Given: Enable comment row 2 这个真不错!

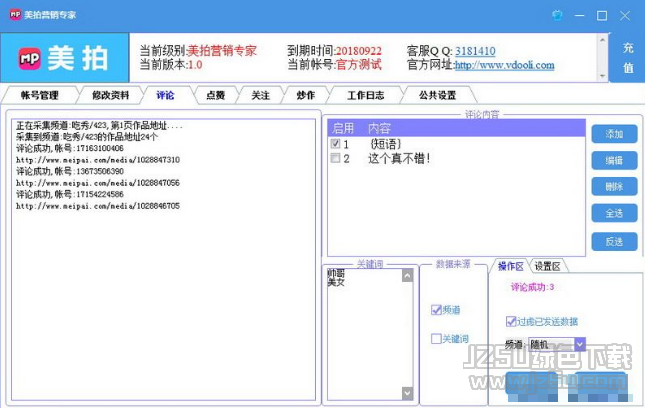Looking at the screenshot, I should pyautogui.click(x=336, y=158).
